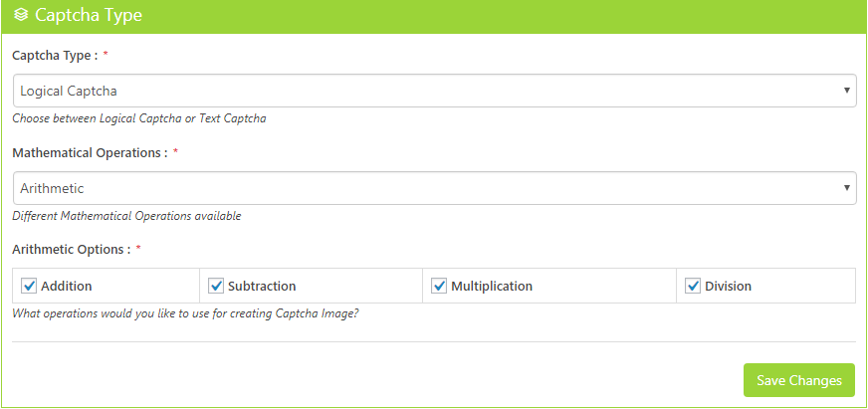Viewport: 868px width, 409px height.
Task: Click the "Choose between Logical Captcha" hint text
Action: click(138, 118)
